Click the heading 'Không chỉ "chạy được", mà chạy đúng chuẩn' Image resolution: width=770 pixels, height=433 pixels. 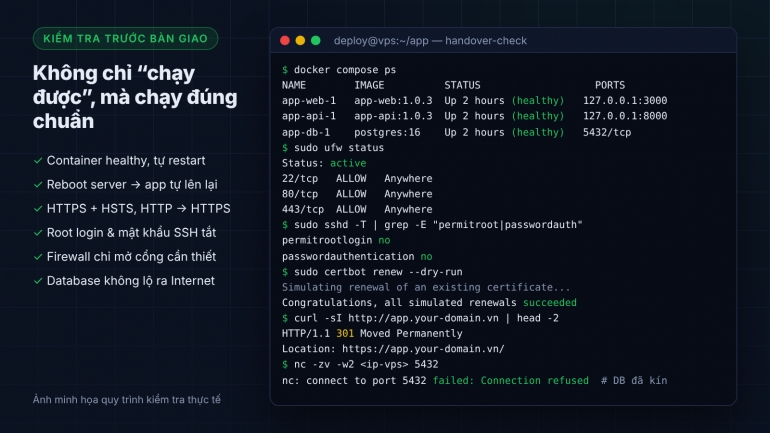[x=135, y=97]
